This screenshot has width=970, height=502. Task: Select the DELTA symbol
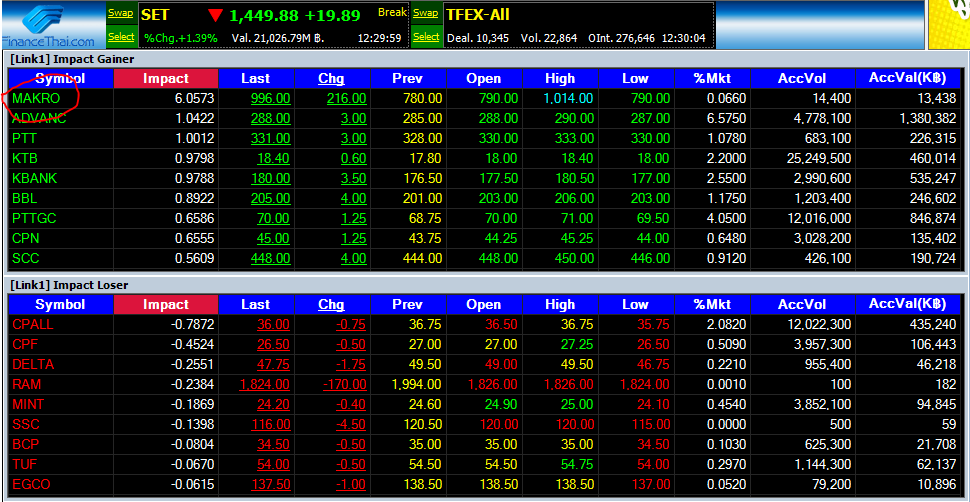click(33, 365)
